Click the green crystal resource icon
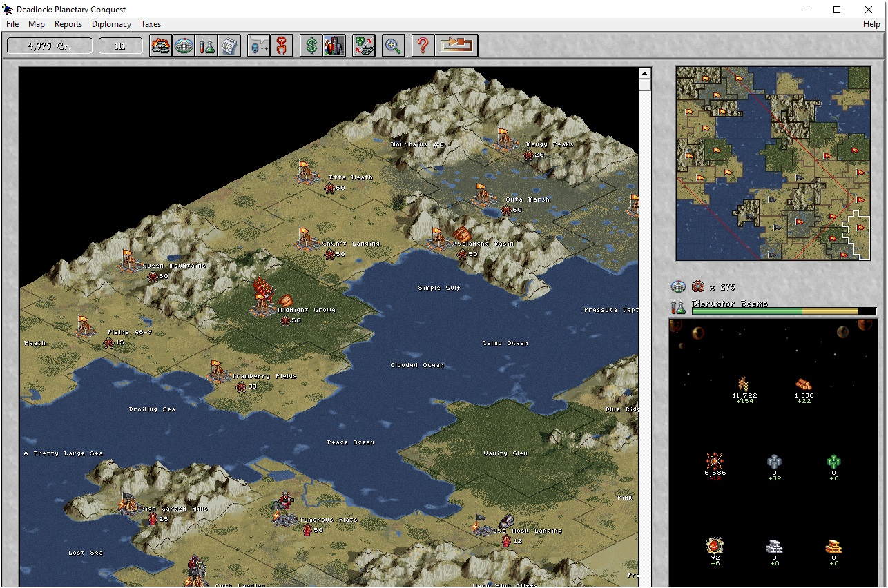The width and height of the screenshot is (888, 588). pos(833,462)
